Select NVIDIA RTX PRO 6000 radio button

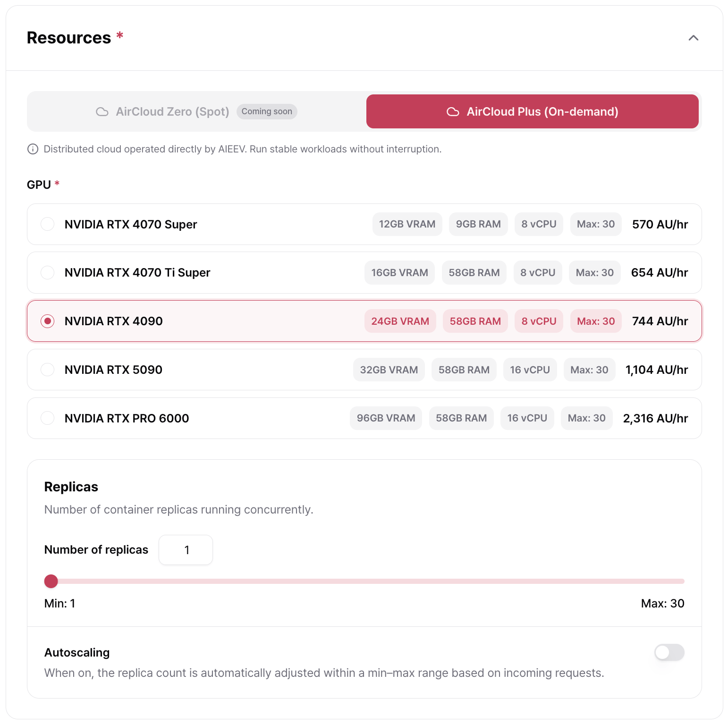(47, 418)
